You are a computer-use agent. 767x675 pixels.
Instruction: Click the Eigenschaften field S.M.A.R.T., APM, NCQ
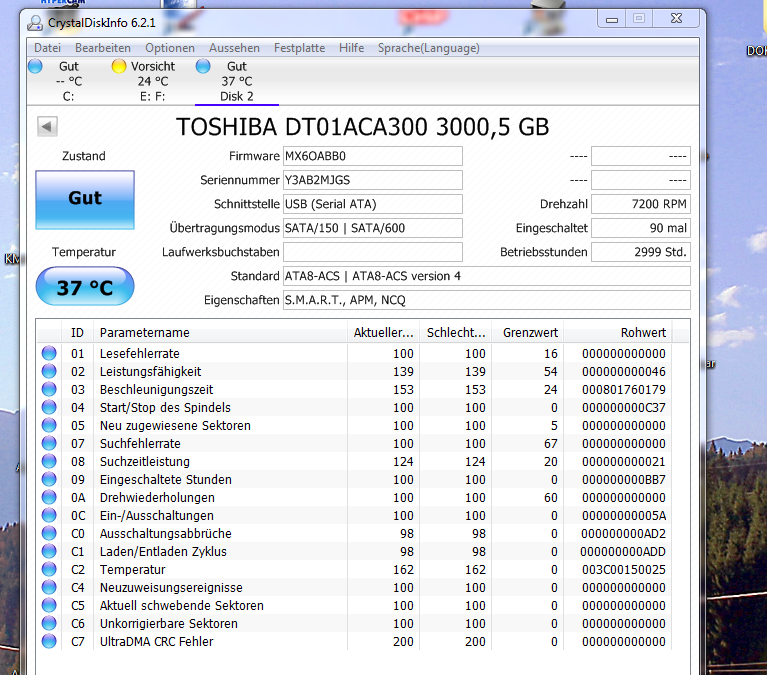tap(487, 300)
